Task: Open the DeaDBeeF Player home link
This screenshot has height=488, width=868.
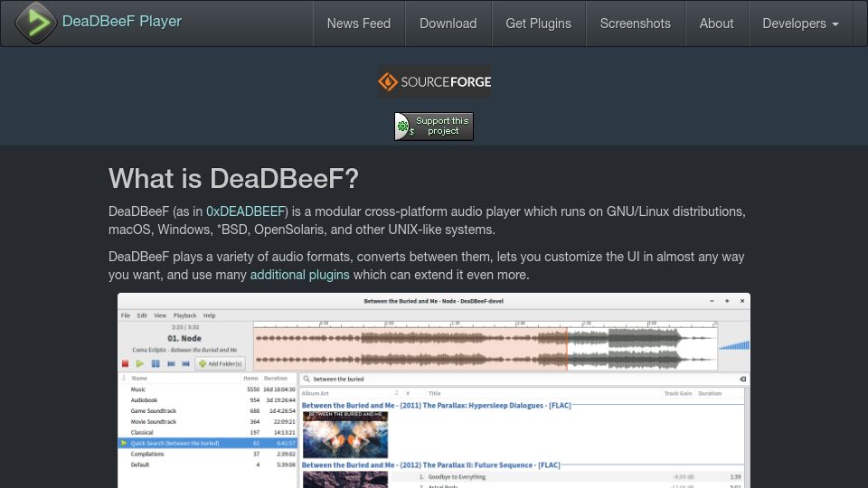Action: pos(122,21)
